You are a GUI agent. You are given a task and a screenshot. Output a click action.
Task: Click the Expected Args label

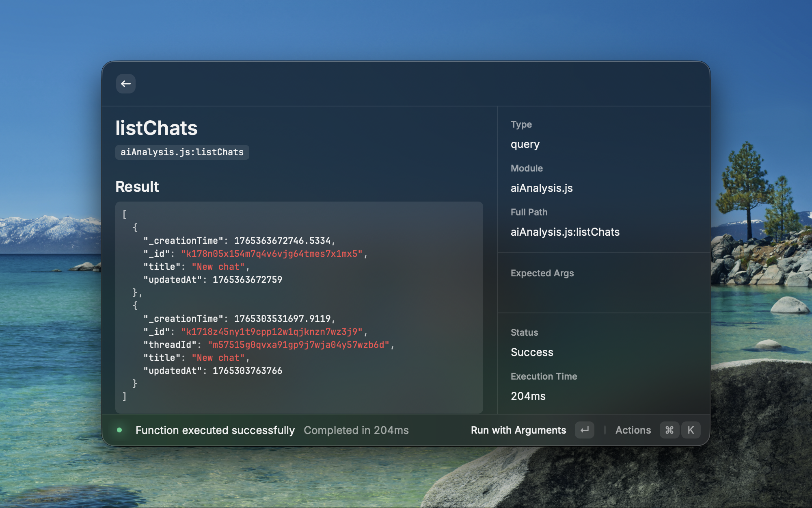542,273
